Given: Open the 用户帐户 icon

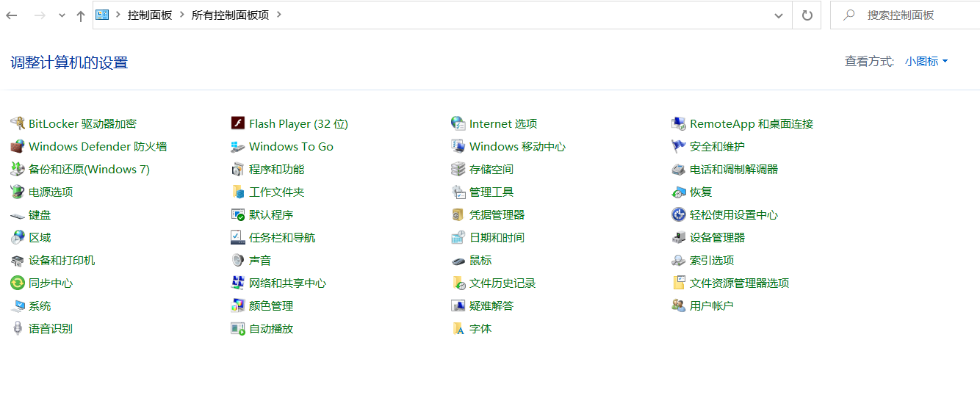Looking at the screenshot, I should (x=678, y=306).
